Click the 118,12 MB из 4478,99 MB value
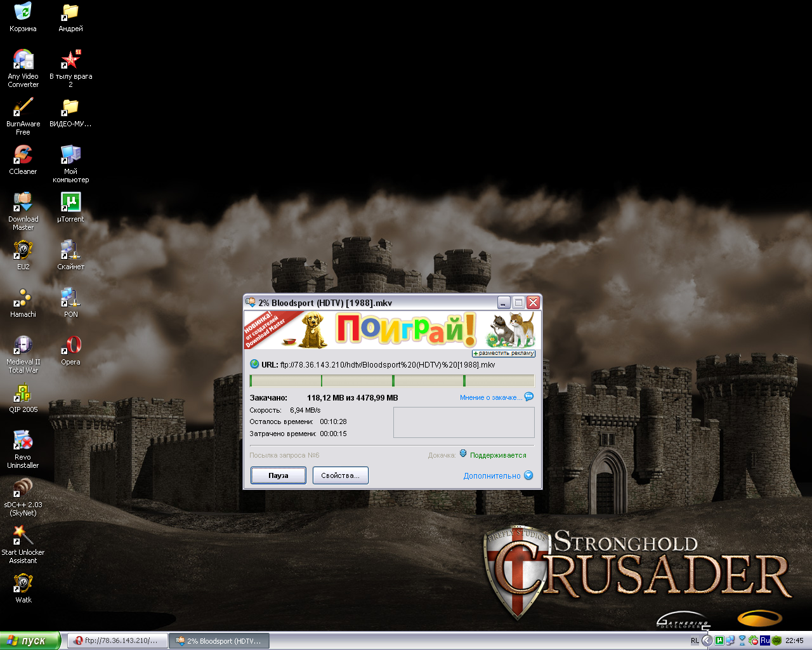 (353, 398)
